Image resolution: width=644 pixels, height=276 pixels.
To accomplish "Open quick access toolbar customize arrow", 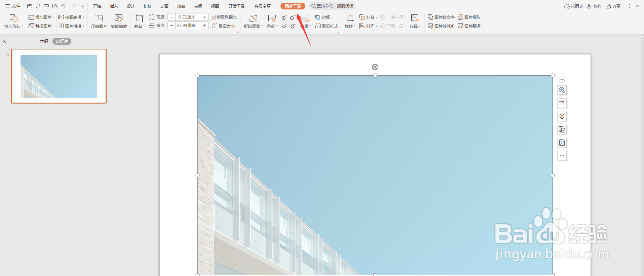I will (83, 6).
